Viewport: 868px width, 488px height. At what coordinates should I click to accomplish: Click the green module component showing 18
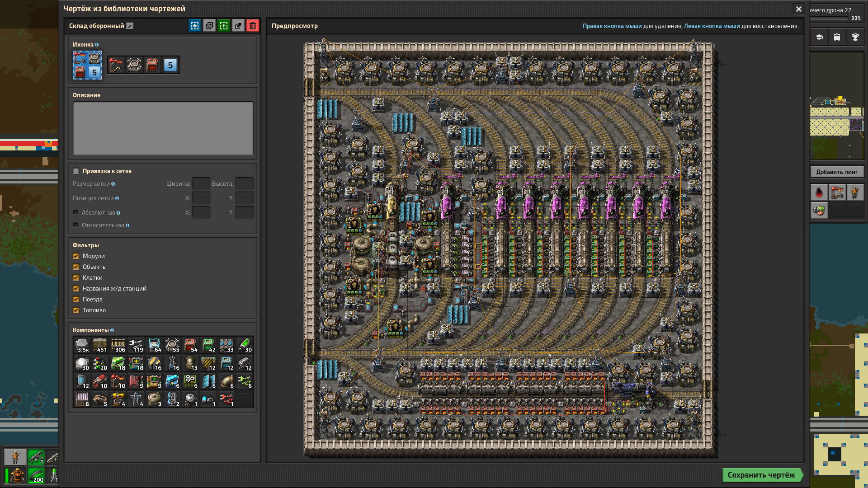click(118, 363)
